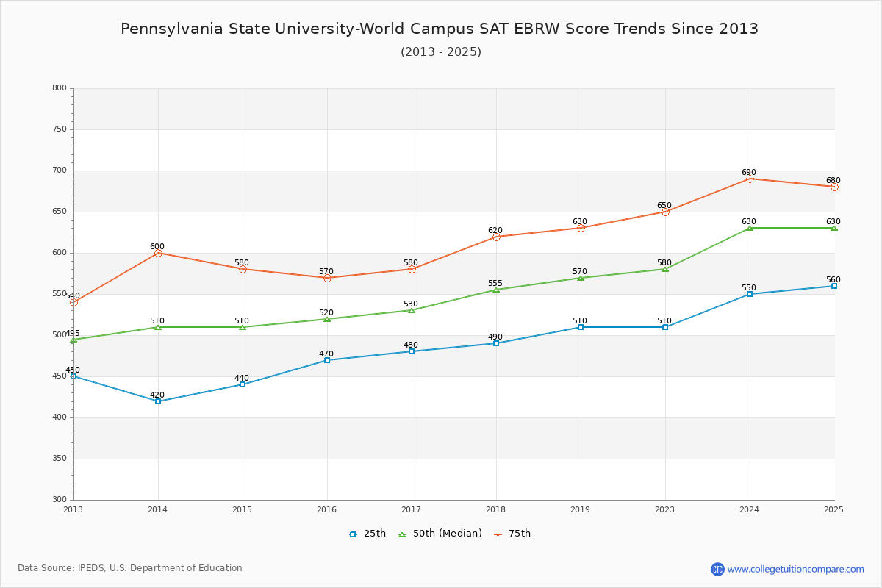Select the 75th percentile 2025 point labeled 680
The image size is (882, 588).
click(x=834, y=187)
